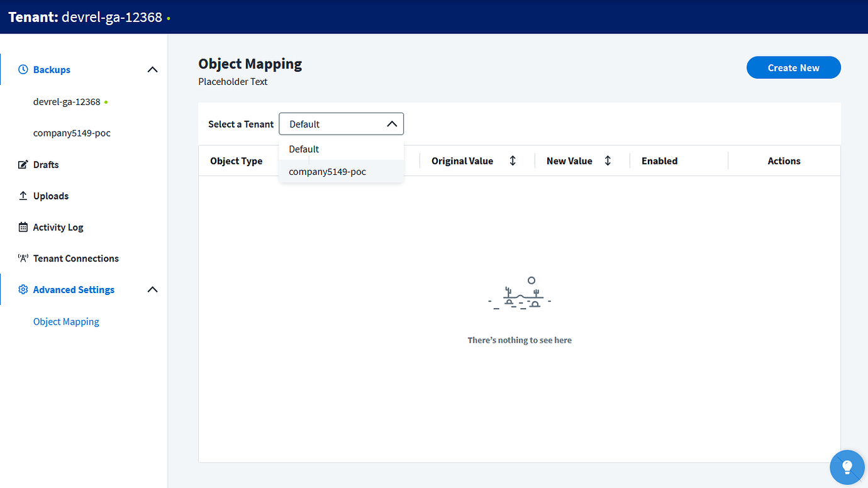Open the Tenant Connections page
Viewport: 868px width, 488px height.
click(x=75, y=258)
